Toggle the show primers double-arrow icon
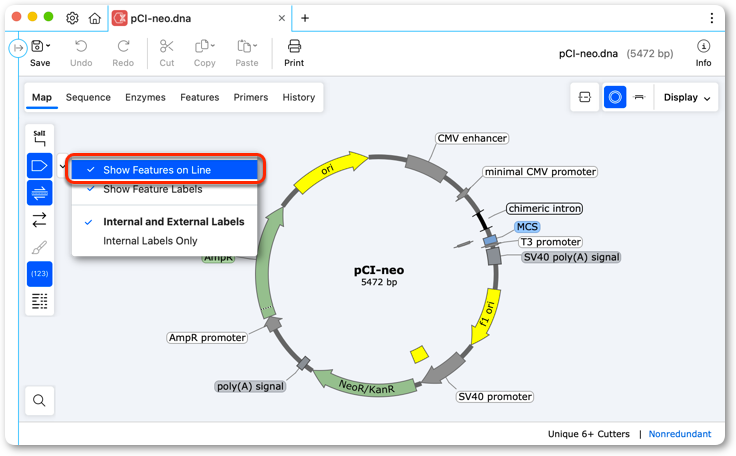Viewport: 736px width, 456px height. [x=39, y=193]
